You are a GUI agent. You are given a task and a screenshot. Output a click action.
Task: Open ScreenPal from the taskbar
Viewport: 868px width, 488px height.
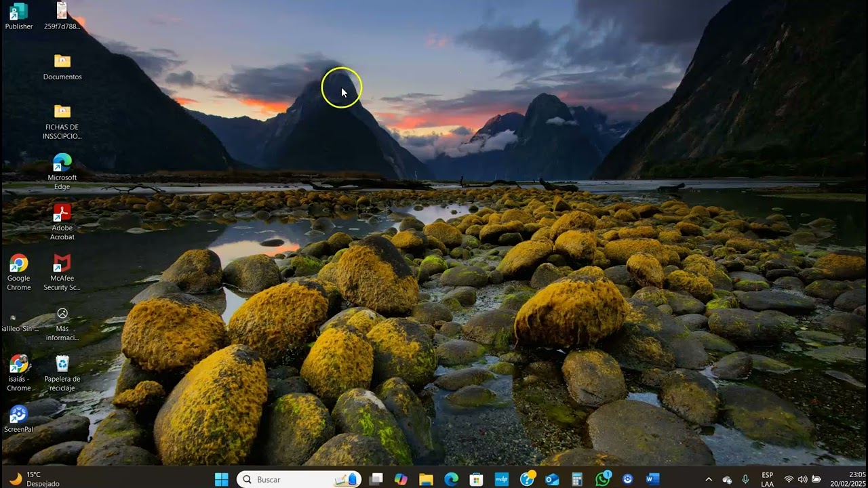click(628, 479)
